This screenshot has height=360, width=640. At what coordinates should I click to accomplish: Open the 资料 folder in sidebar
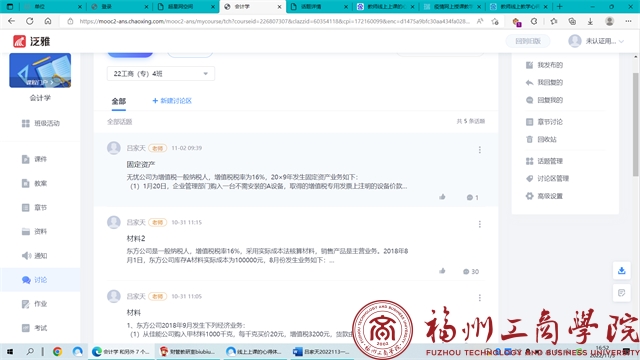(x=34, y=231)
